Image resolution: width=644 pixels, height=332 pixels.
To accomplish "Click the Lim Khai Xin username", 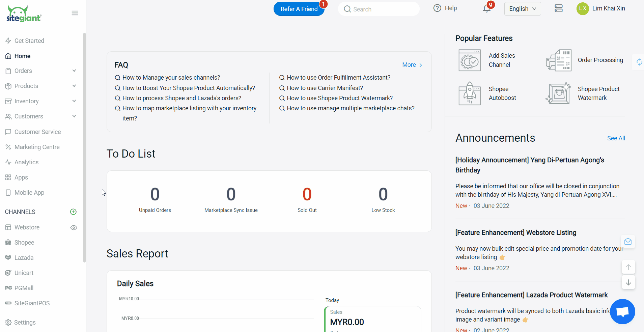I will coord(609,8).
